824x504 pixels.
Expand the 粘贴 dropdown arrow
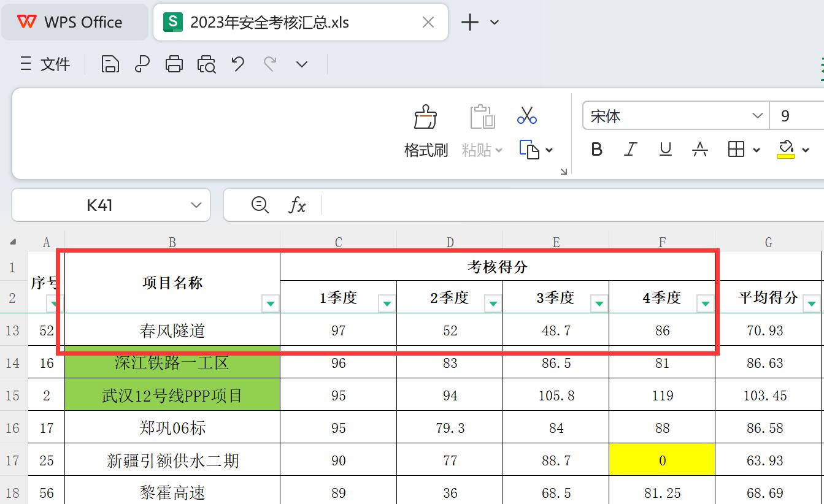[498, 150]
